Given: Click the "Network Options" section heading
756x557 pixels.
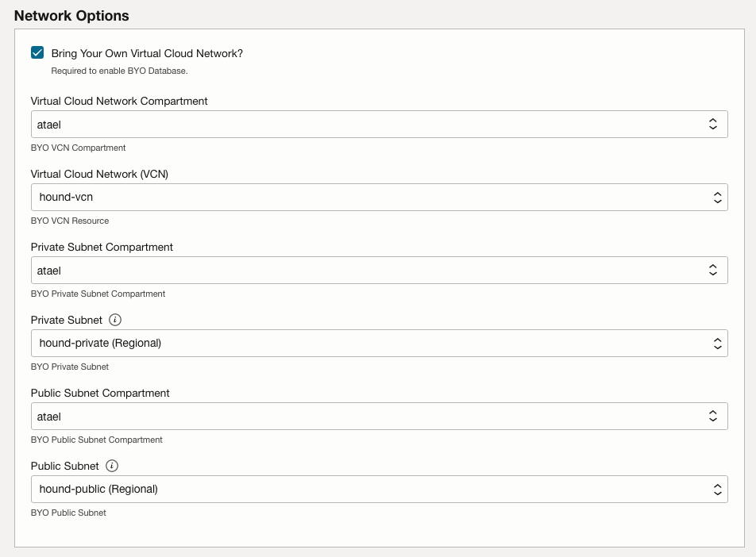Looking at the screenshot, I should pyautogui.click(x=71, y=16).
